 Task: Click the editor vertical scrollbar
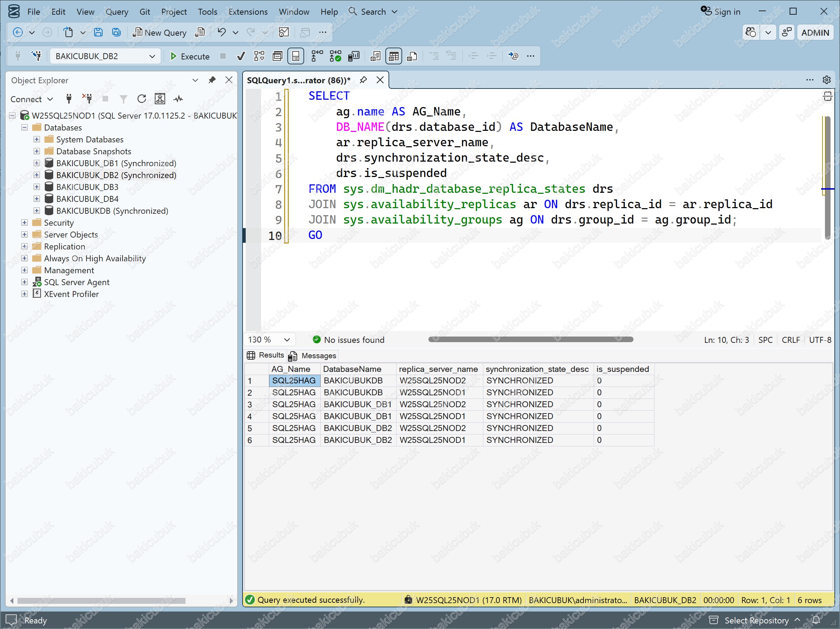pos(827,178)
